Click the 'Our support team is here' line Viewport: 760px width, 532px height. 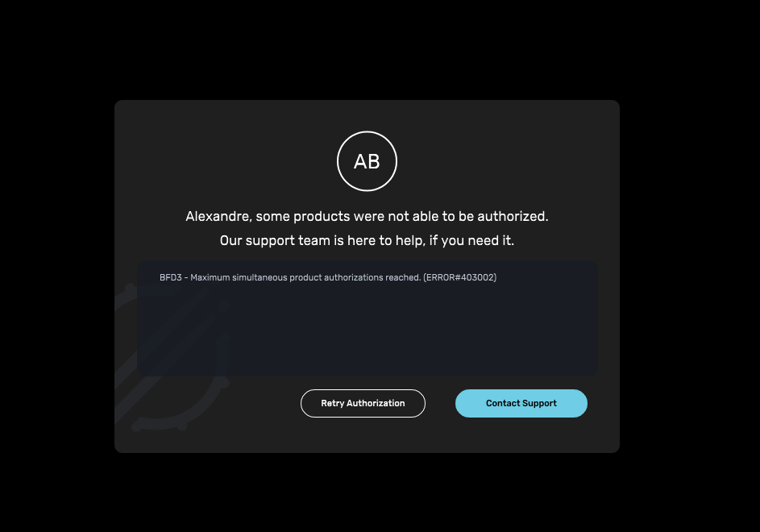[367, 240]
